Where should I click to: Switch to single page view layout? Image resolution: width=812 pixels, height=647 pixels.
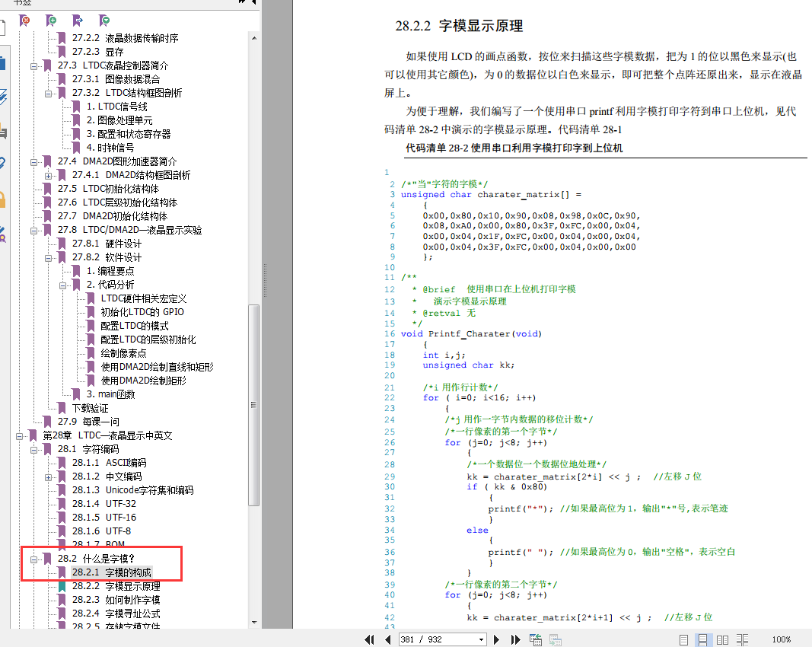(x=684, y=639)
